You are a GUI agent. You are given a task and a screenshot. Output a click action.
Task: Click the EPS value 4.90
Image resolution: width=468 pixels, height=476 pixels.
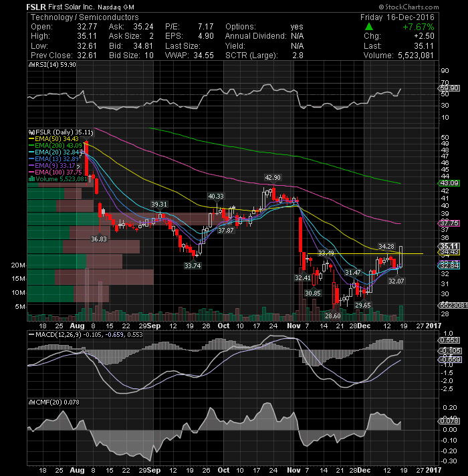pos(206,36)
